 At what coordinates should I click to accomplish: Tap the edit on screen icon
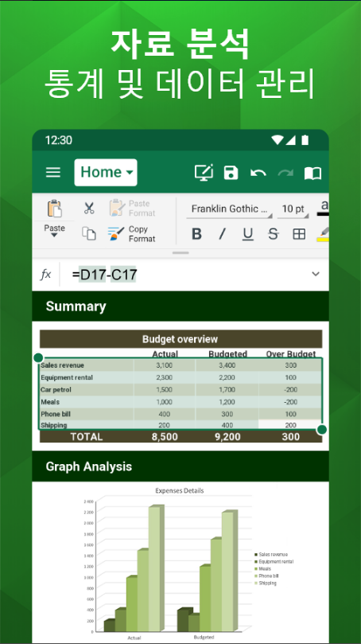pos(204,173)
